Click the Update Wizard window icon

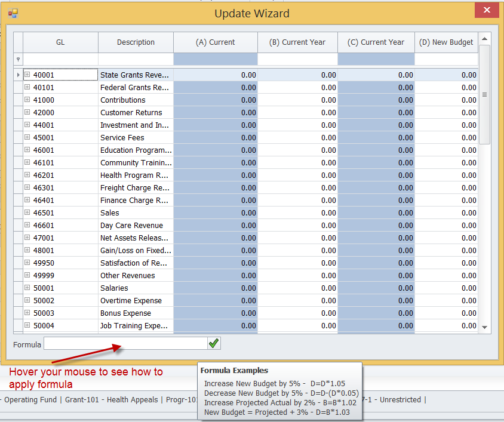click(13, 13)
